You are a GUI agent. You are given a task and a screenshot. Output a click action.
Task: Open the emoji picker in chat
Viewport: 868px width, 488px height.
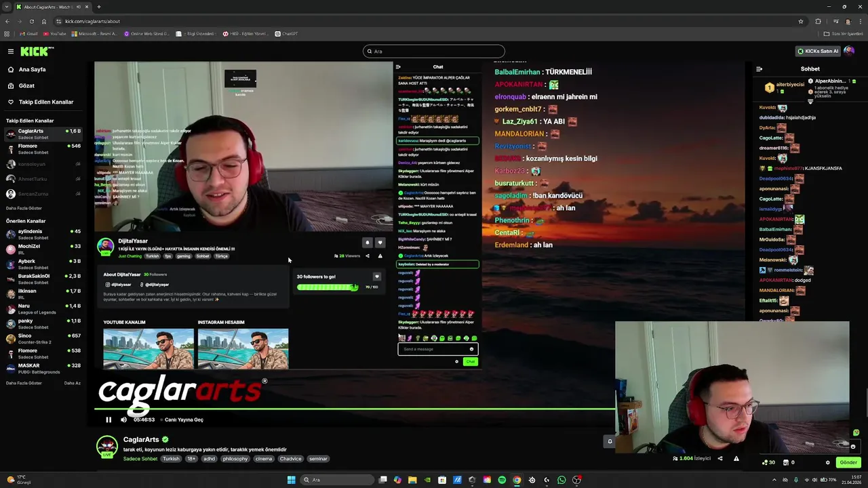pos(853,447)
